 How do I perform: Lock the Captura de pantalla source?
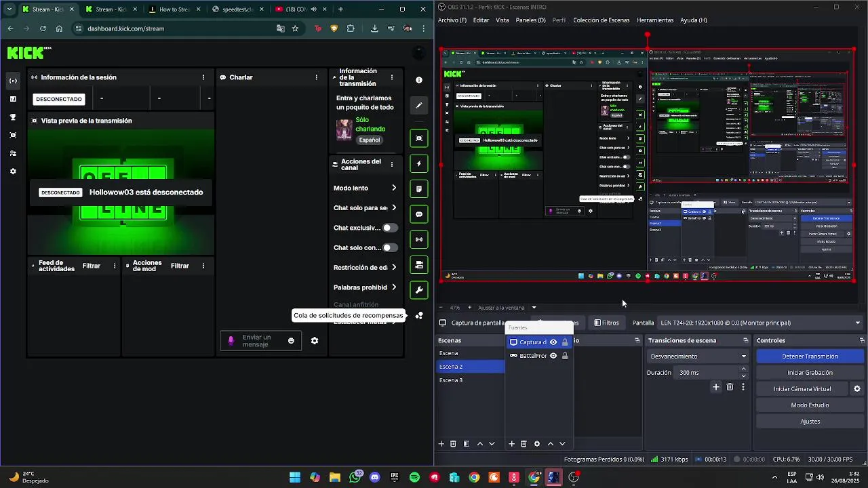565,342
